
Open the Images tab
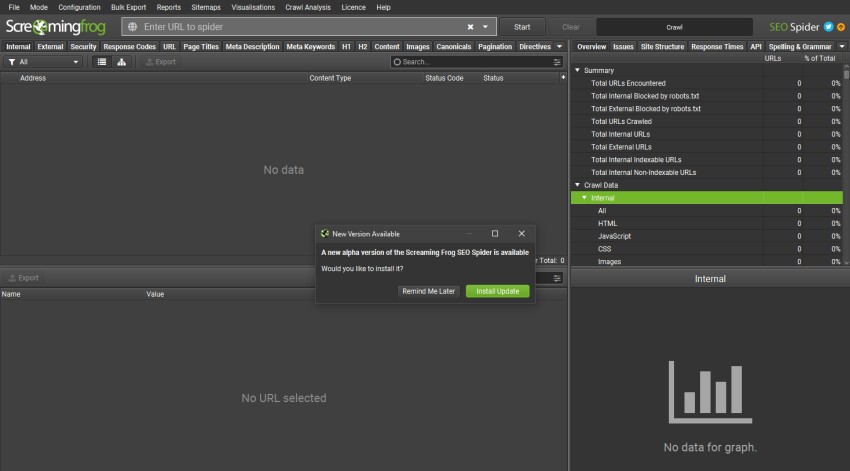pos(417,47)
